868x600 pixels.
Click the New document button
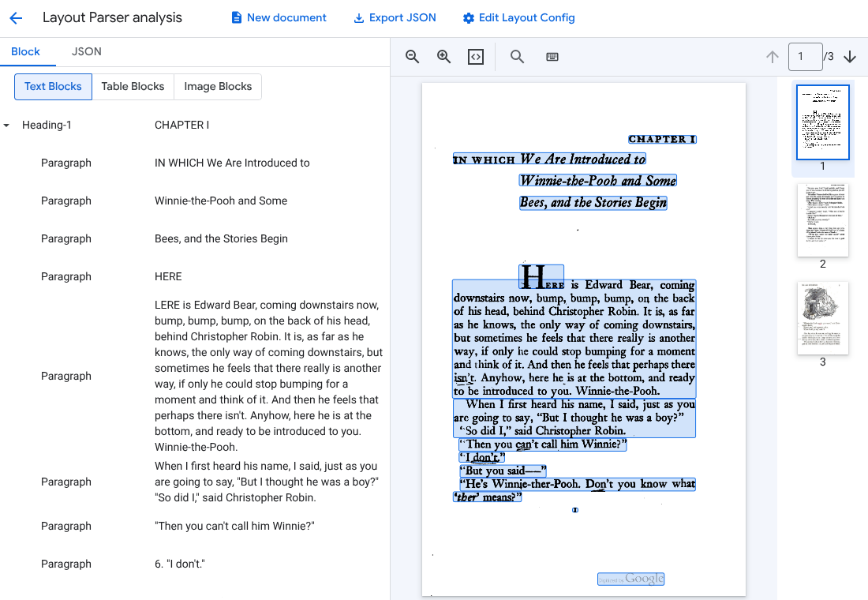(279, 18)
